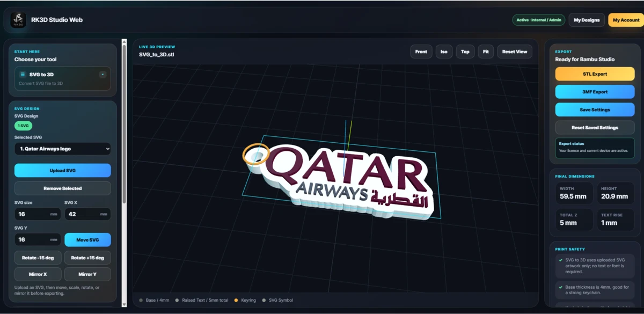Viewport: 644px width, 314px height.
Task: Switch preview to Top view
Action: (x=465, y=52)
